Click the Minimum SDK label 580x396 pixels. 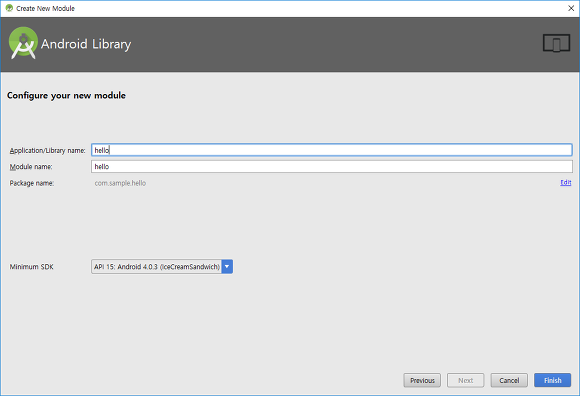(31, 267)
